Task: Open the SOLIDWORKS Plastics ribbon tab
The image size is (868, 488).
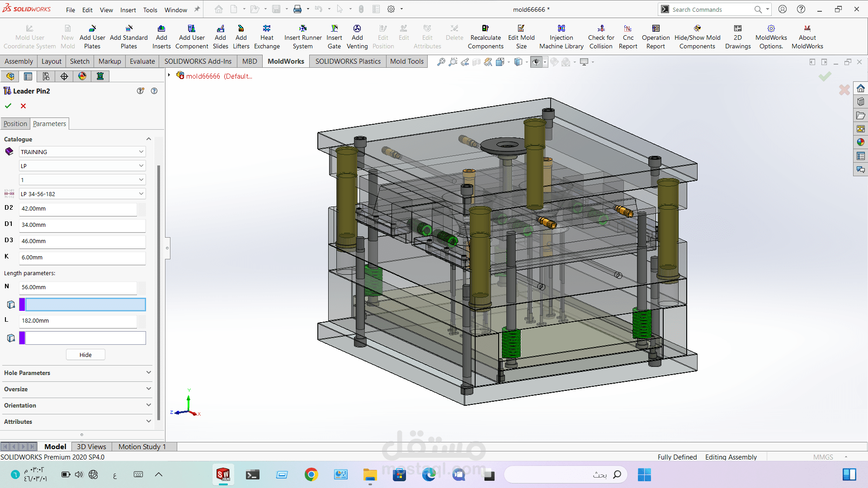Action: (x=348, y=61)
